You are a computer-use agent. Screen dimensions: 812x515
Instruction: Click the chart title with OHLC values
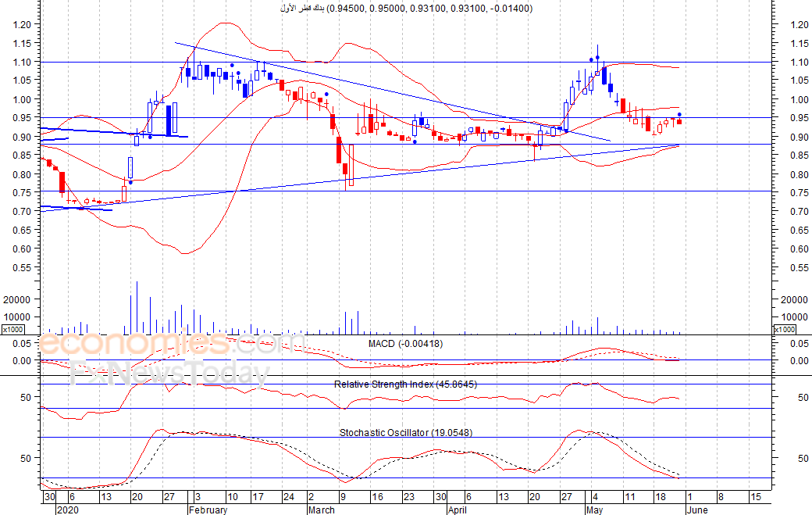pyautogui.click(x=406, y=9)
